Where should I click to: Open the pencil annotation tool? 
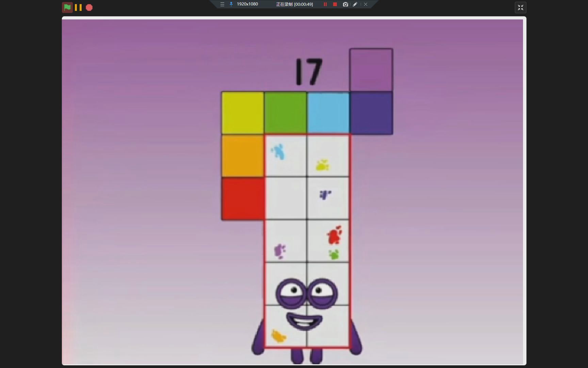click(355, 4)
